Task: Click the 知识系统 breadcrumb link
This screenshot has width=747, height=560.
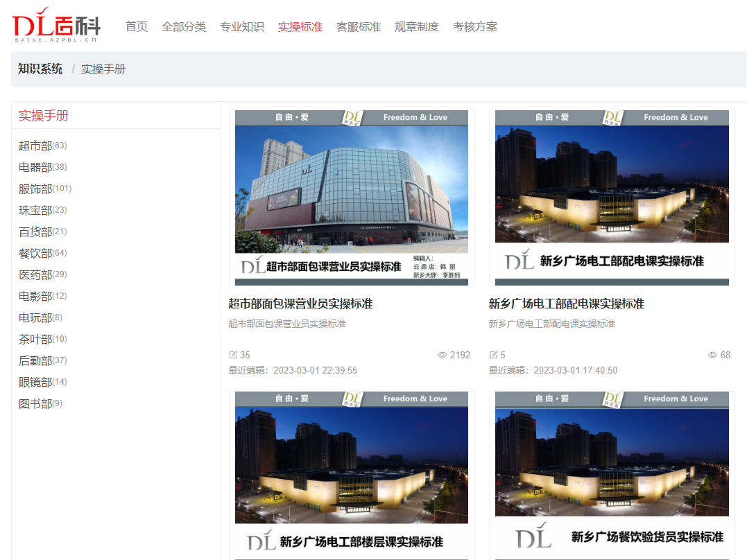Action: click(40, 69)
